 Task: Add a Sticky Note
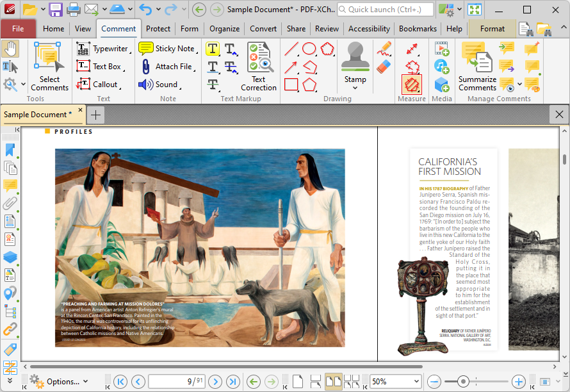[x=168, y=49]
